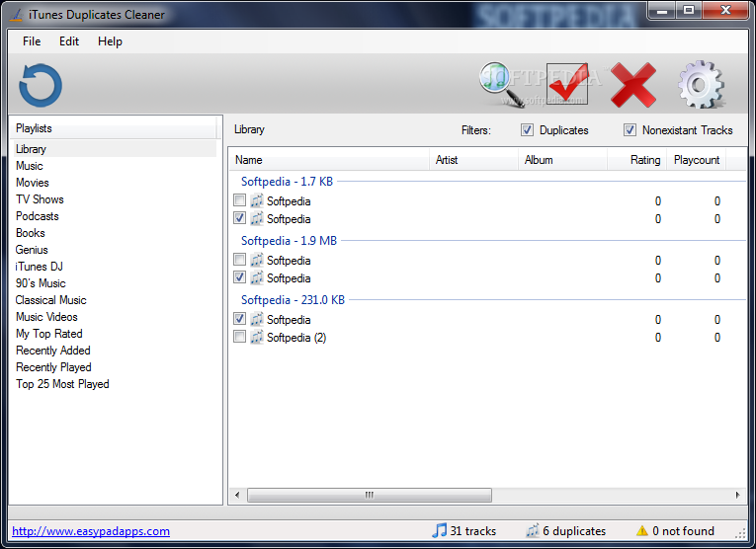Click the music note tracks icon in status bar

(x=439, y=530)
